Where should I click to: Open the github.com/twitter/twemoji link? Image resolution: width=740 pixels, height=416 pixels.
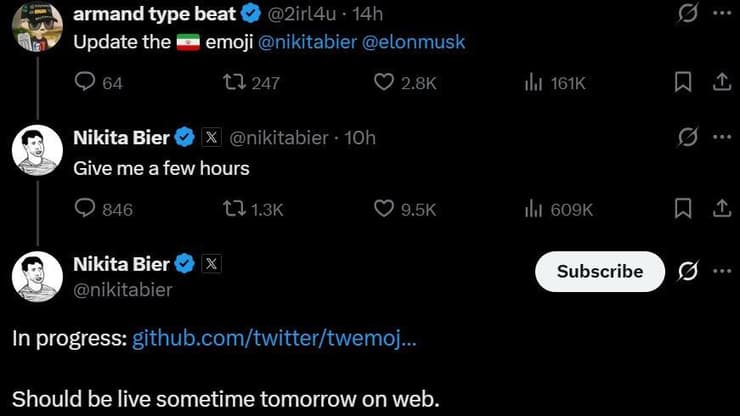[274, 338]
